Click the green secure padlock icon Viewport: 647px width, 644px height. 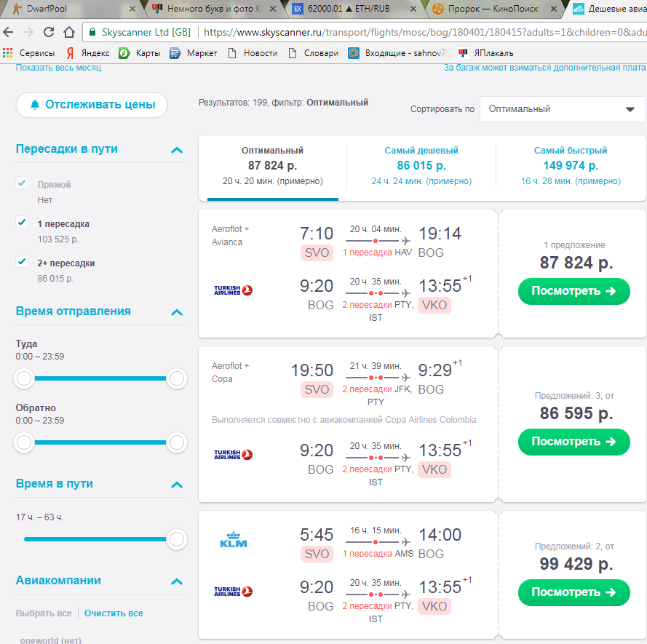(x=92, y=32)
